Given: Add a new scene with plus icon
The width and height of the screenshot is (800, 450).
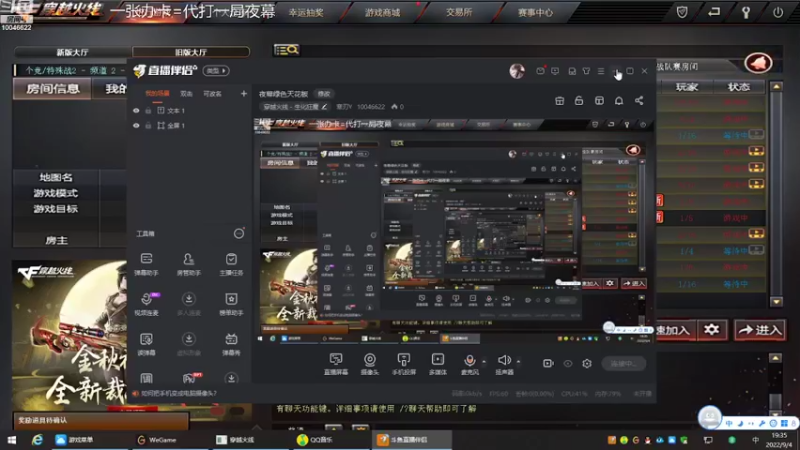Looking at the screenshot, I should (243, 93).
